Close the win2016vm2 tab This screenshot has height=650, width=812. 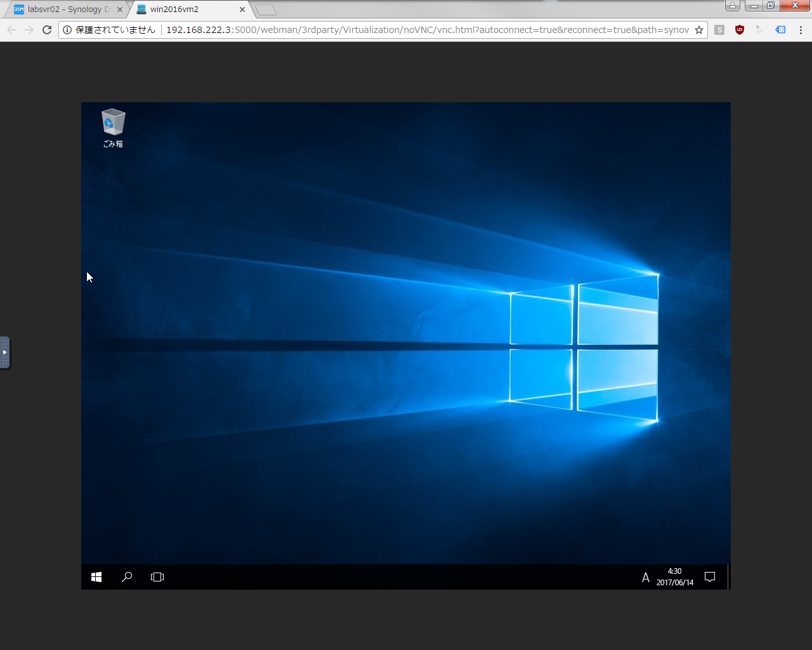tap(242, 10)
